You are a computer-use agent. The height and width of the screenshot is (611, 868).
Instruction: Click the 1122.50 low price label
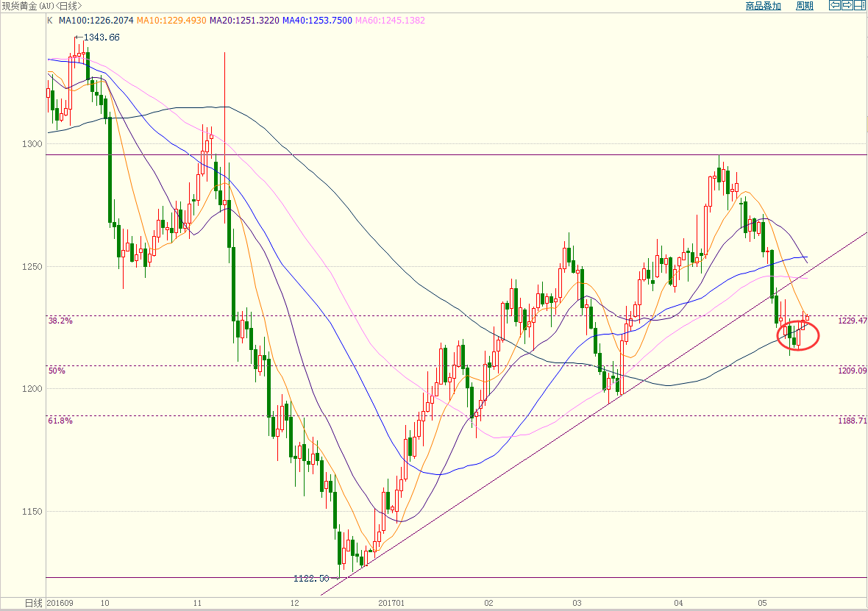click(311, 579)
